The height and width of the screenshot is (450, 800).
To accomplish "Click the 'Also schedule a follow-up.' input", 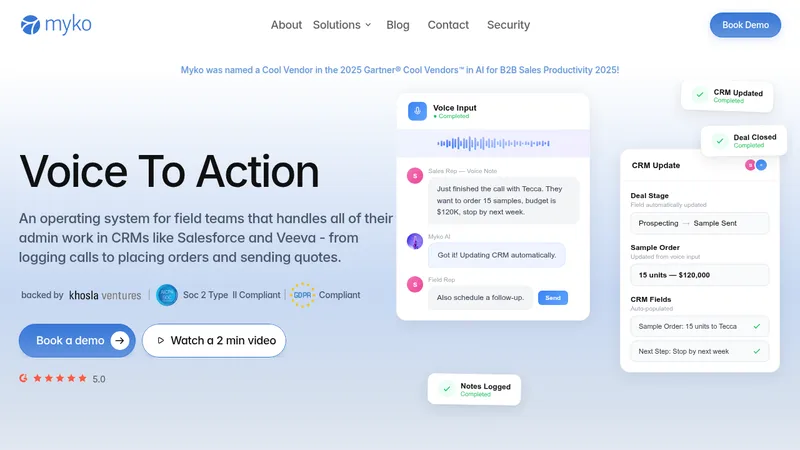I will [480, 297].
